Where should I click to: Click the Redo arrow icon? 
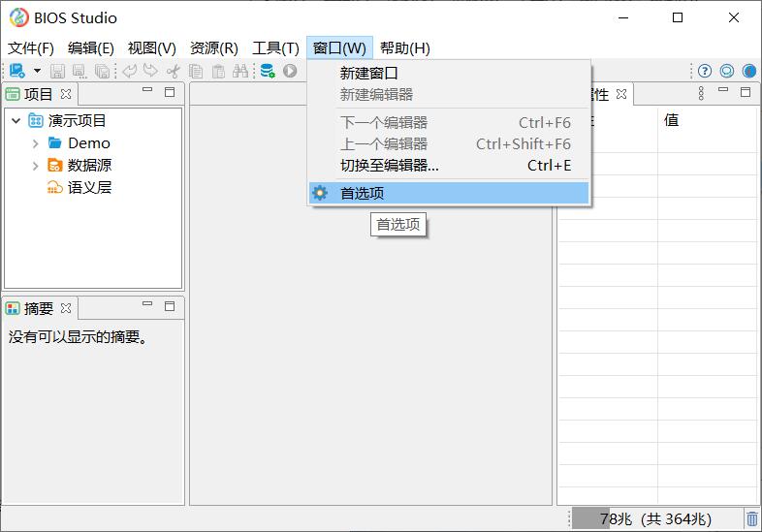pos(150,71)
